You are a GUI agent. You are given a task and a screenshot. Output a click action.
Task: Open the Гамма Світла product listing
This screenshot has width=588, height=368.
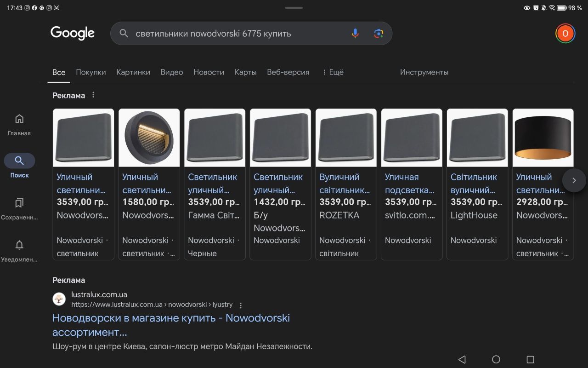[x=215, y=184]
